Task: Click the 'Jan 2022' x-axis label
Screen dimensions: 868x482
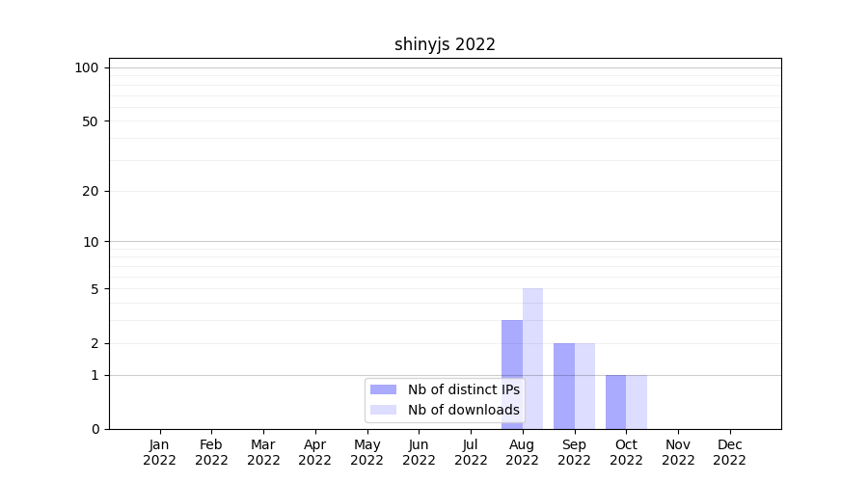Action: 159,452
